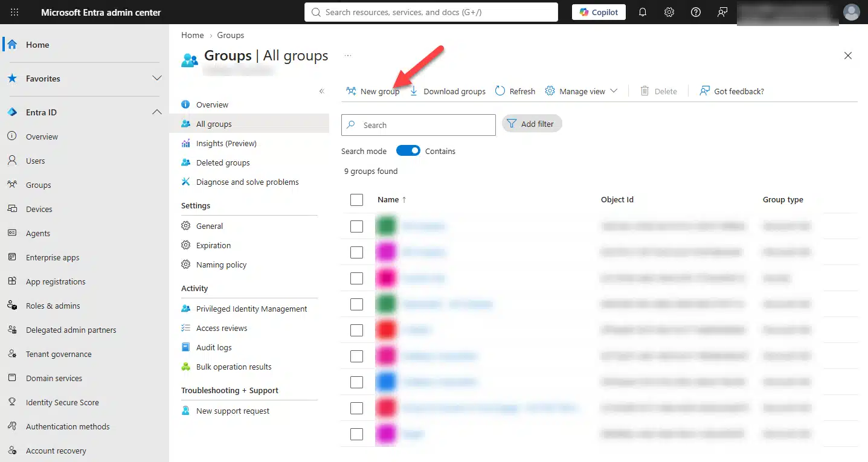
Task: Click the Delegated admin partners icon
Action: tap(12, 330)
